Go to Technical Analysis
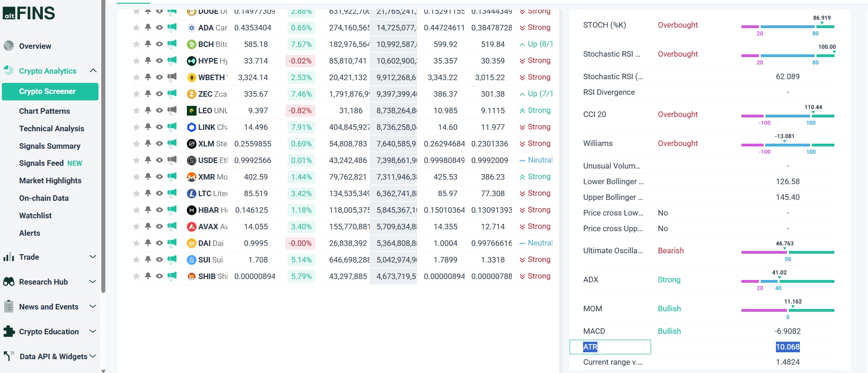Viewport: 868px width, 373px height. 52,128
